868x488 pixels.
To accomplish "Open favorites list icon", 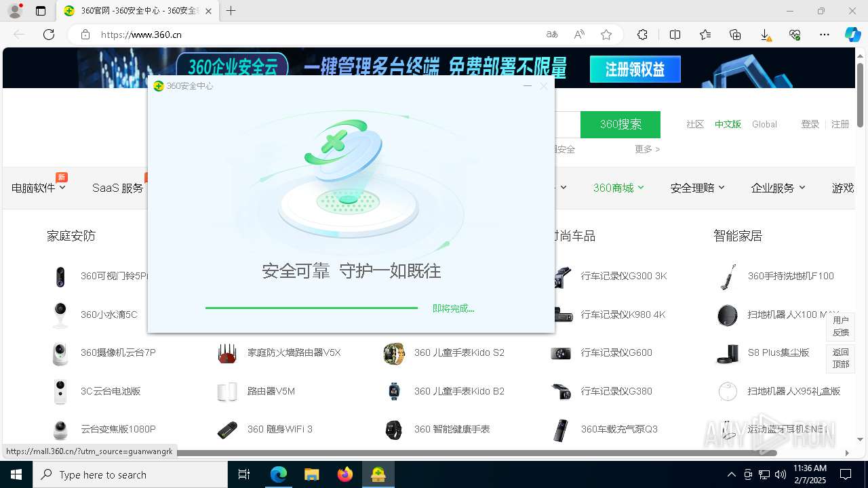I will [705, 35].
